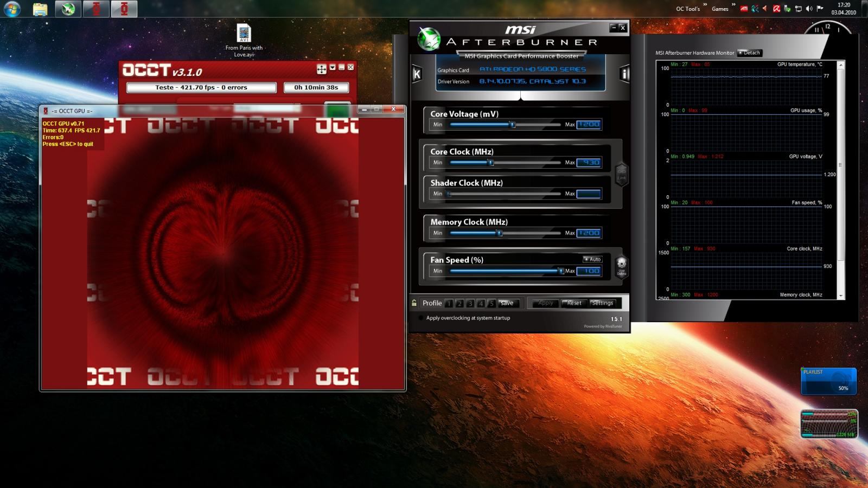Open the Afterburner Kombustor K button
Image resolution: width=868 pixels, height=488 pixels.
pyautogui.click(x=417, y=74)
